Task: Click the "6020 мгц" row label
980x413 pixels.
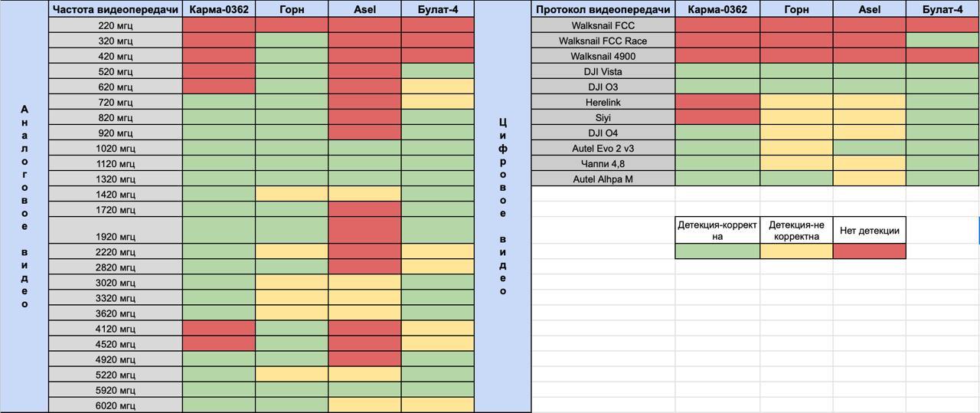Action: point(116,405)
